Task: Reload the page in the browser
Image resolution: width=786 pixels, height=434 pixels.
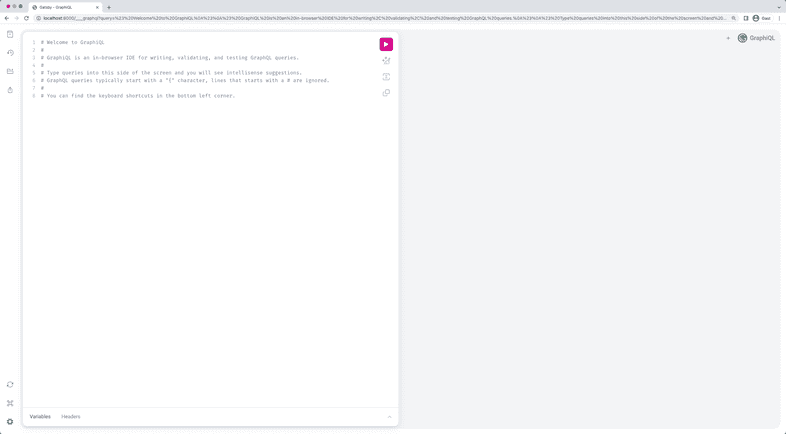Action: point(27,18)
